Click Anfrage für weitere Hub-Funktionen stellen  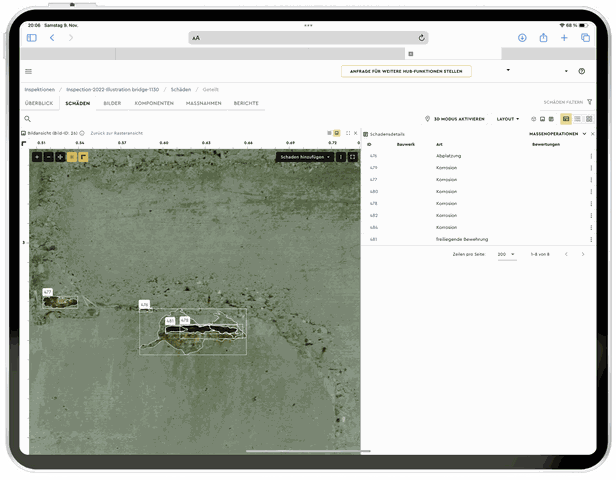tap(406, 71)
